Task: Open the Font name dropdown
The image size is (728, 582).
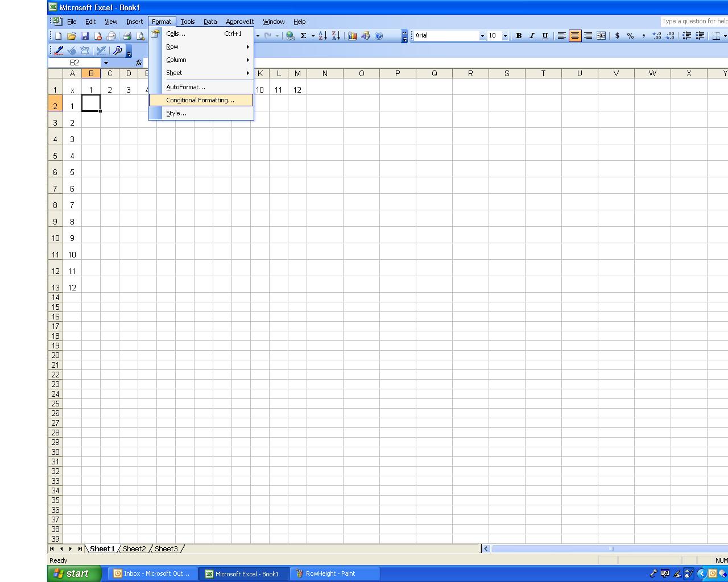Action: 482,36
